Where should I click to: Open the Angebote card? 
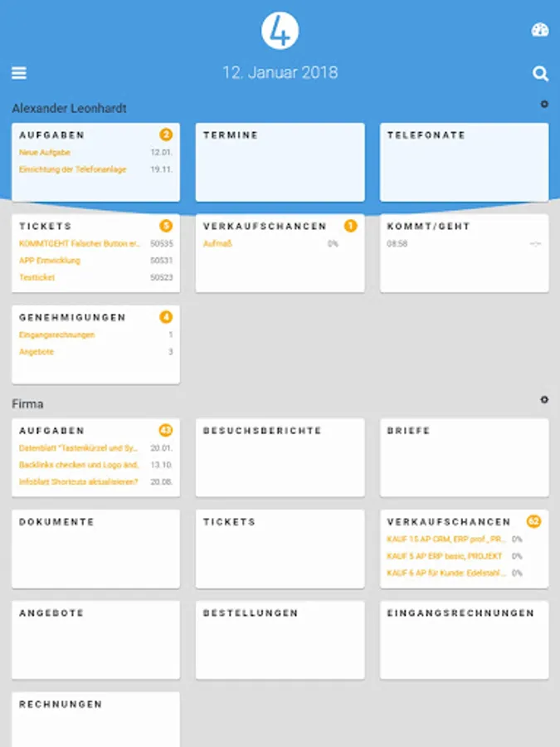[95, 640]
